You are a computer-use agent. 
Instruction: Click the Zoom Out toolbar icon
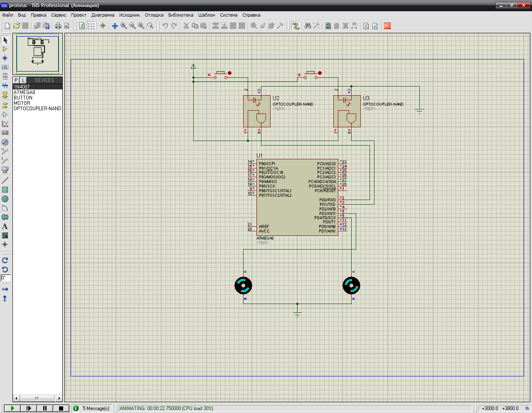[133, 26]
